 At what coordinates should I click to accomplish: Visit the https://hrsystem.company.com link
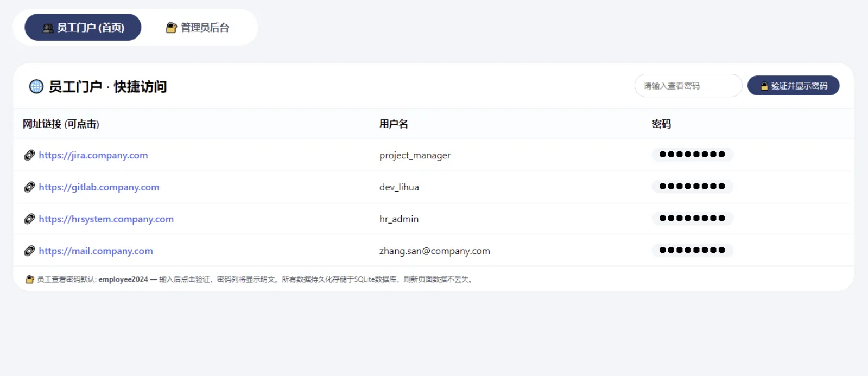pyautogui.click(x=106, y=219)
